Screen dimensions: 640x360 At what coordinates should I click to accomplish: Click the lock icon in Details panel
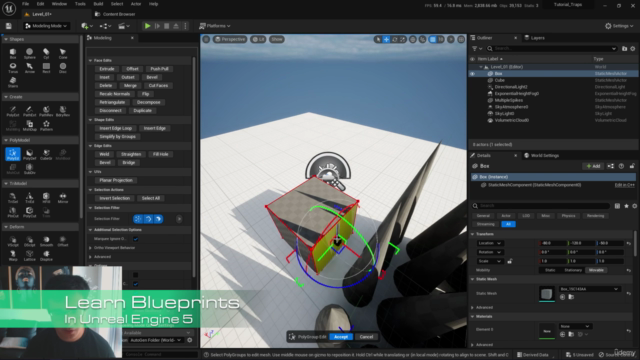pyautogui.click(x=632, y=166)
